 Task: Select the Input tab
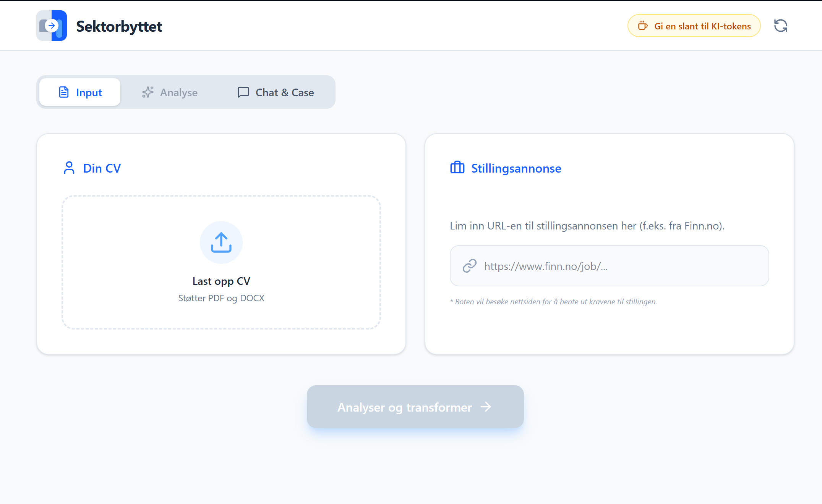[x=80, y=92]
